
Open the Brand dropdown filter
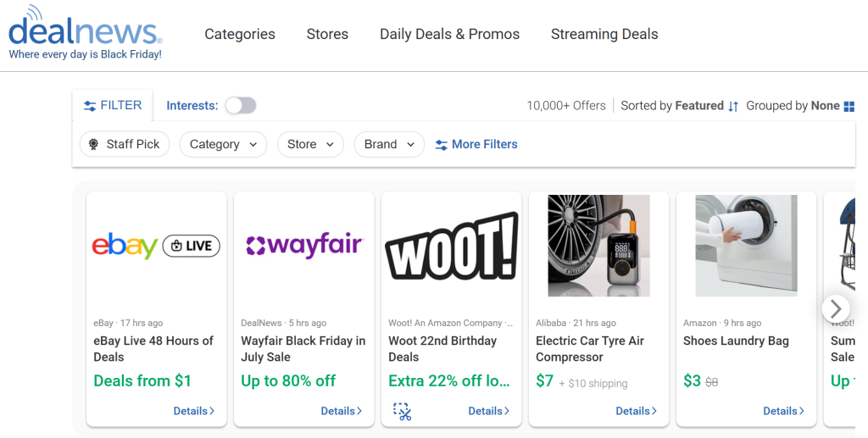coord(389,144)
